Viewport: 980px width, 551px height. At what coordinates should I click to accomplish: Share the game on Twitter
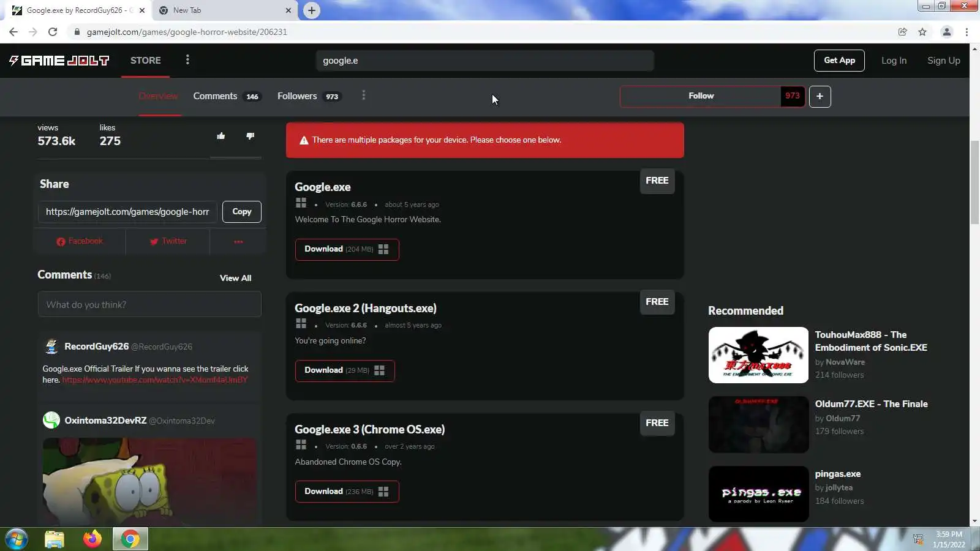168,241
